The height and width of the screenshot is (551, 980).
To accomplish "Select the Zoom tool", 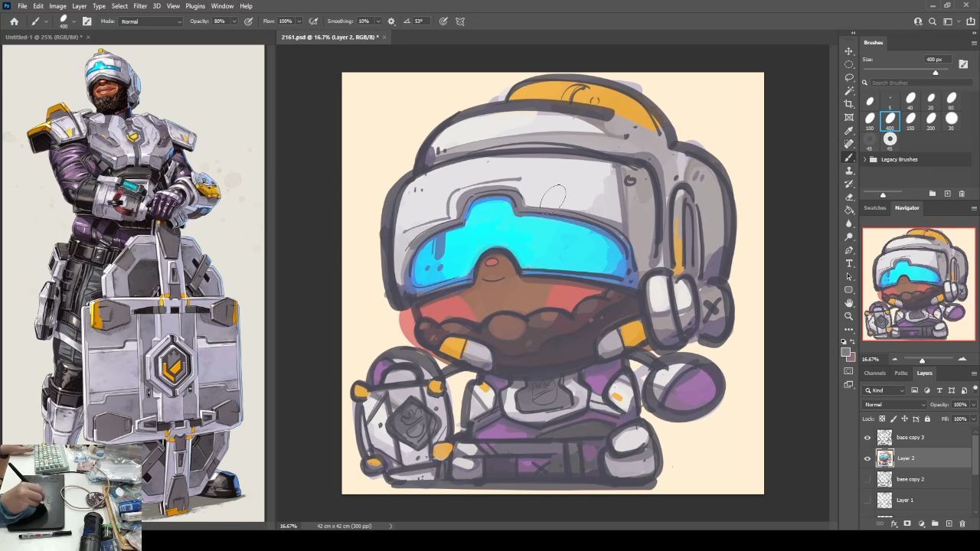I will [848, 316].
